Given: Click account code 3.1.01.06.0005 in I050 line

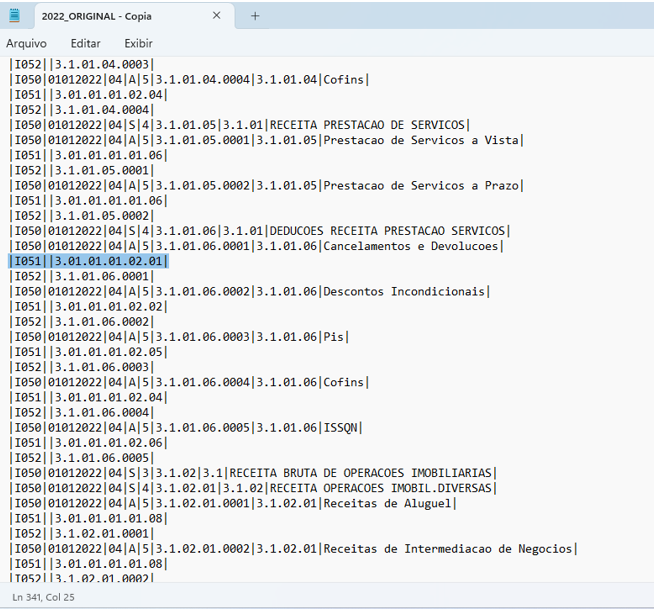Looking at the screenshot, I should (x=203, y=428).
